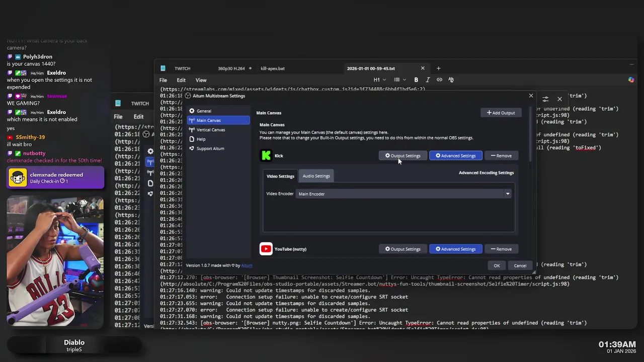Viewport: 644px width, 362px height.
Task: Open Advanced Settings for Kick
Action: (x=456, y=155)
